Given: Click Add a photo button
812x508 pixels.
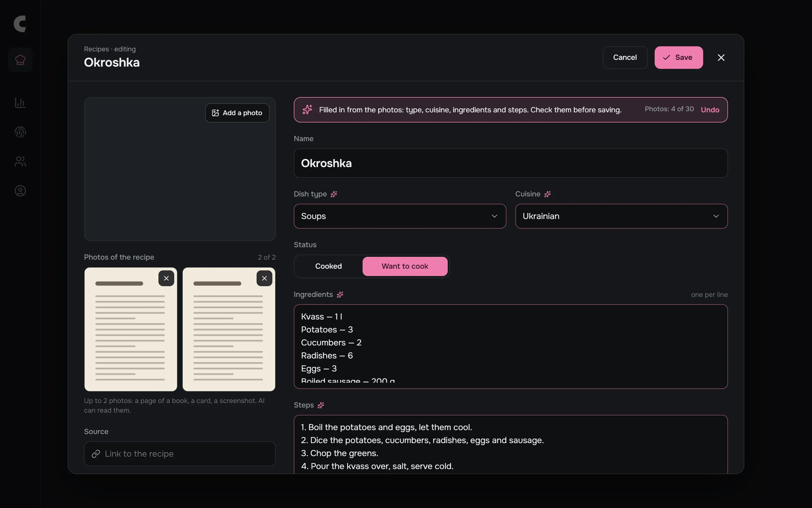Looking at the screenshot, I should click(x=237, y=113).
